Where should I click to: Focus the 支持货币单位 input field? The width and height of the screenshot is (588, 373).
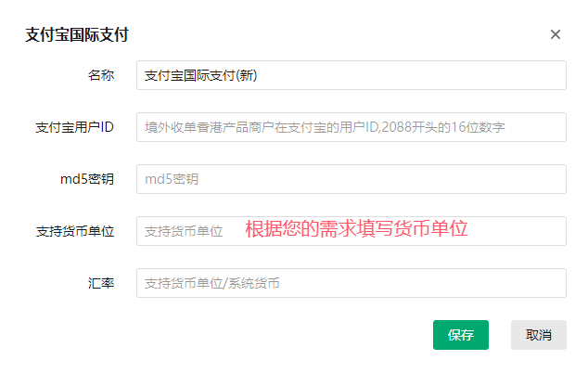[351, 231]
